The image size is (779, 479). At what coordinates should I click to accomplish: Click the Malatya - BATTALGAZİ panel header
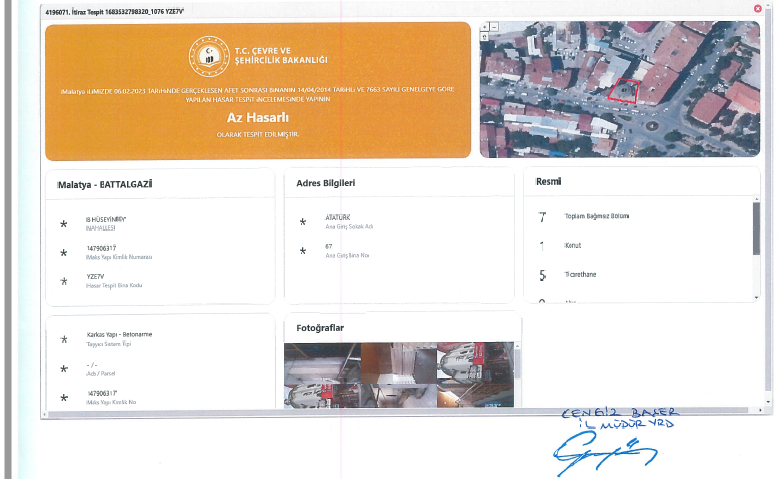click(106, 184)
